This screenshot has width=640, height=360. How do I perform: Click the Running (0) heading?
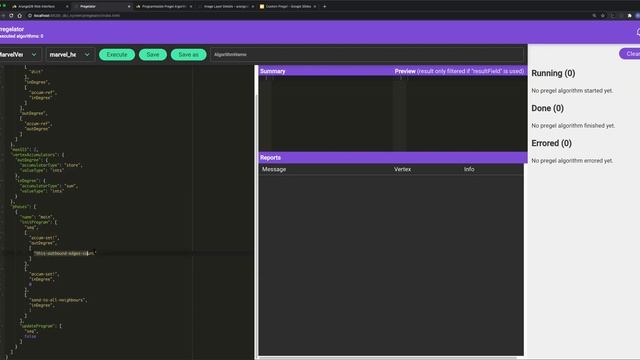tap(553, 73)
